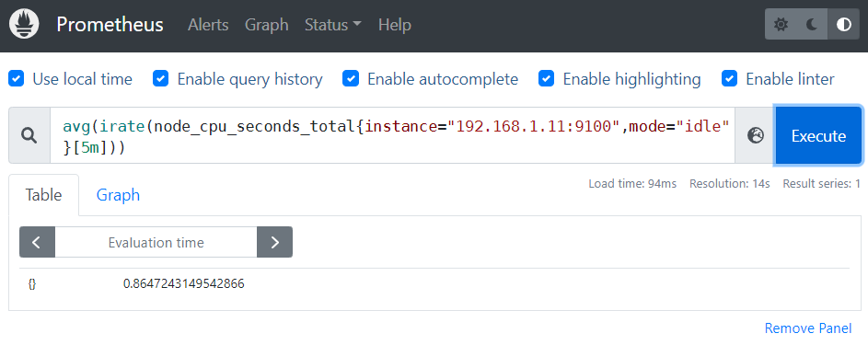The width and height of the screenshot is (868, 345).
Task: Open the metrics explorer globe icon
Action: click(755, 135)
